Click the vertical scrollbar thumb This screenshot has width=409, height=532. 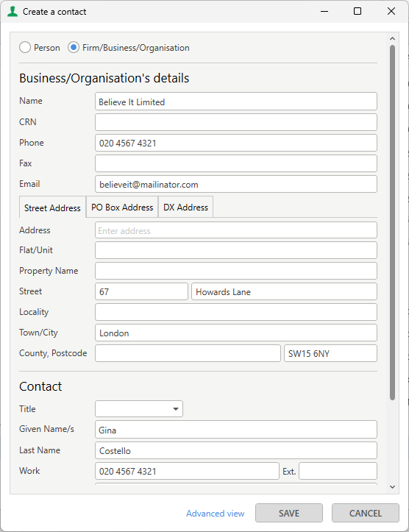[x=392, y=222]
